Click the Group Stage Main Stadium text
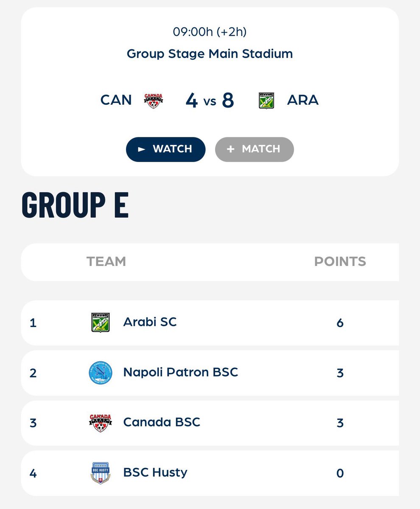Viewport: 420px width, 509px height. 210,54
